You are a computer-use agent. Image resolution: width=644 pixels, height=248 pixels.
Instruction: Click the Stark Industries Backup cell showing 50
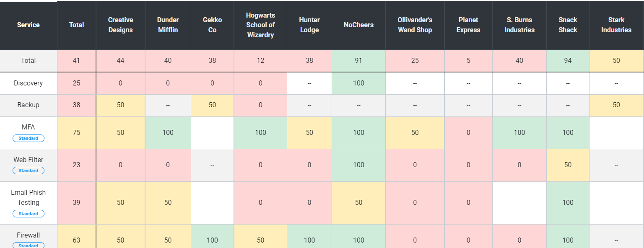[616, 105]
